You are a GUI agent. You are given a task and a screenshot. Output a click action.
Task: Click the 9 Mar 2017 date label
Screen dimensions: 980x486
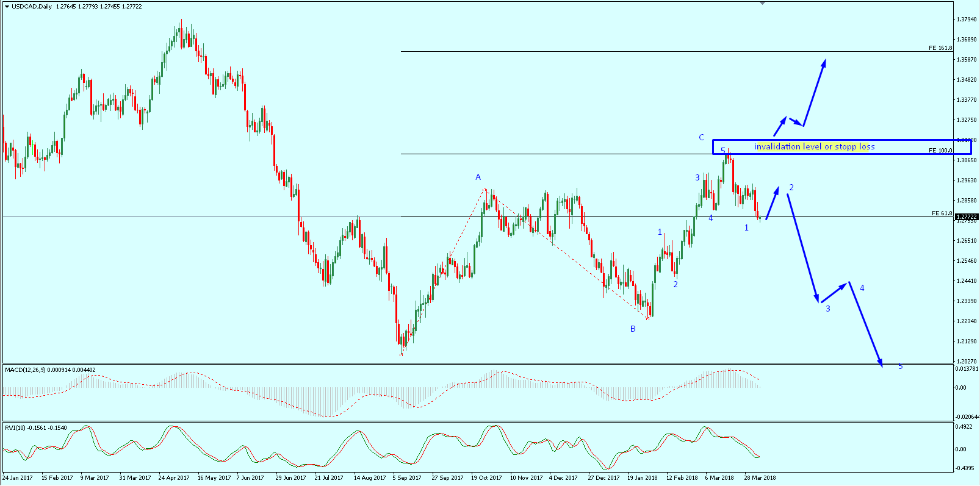(95, 478)
